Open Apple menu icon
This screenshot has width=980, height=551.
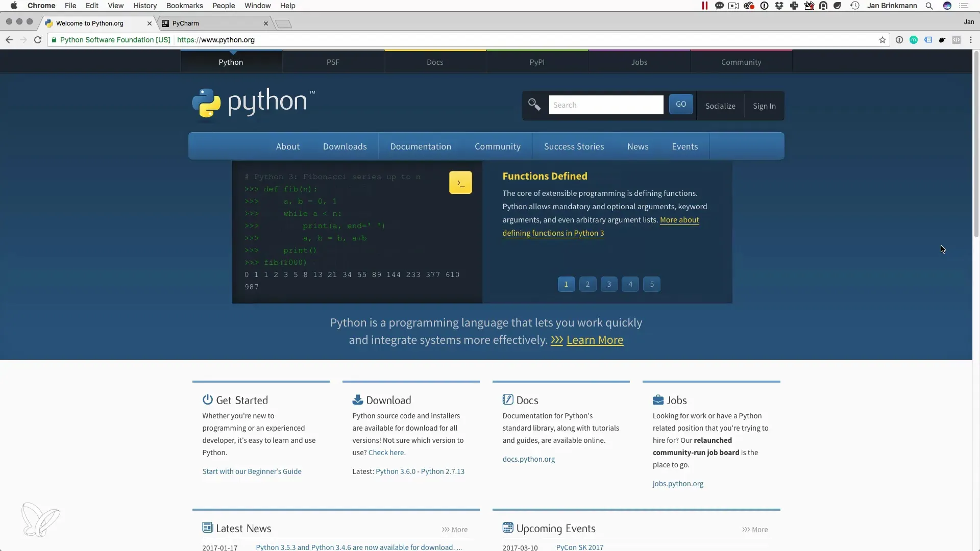coord(14,6)
